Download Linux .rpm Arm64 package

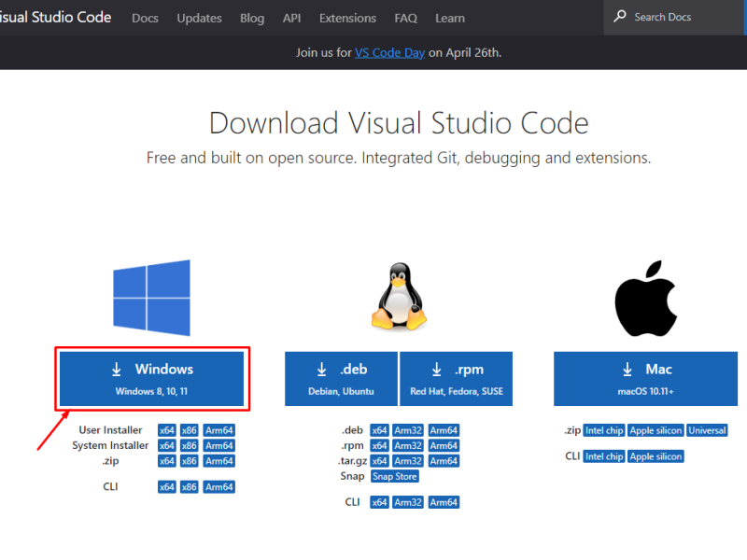tap(444, 445)
